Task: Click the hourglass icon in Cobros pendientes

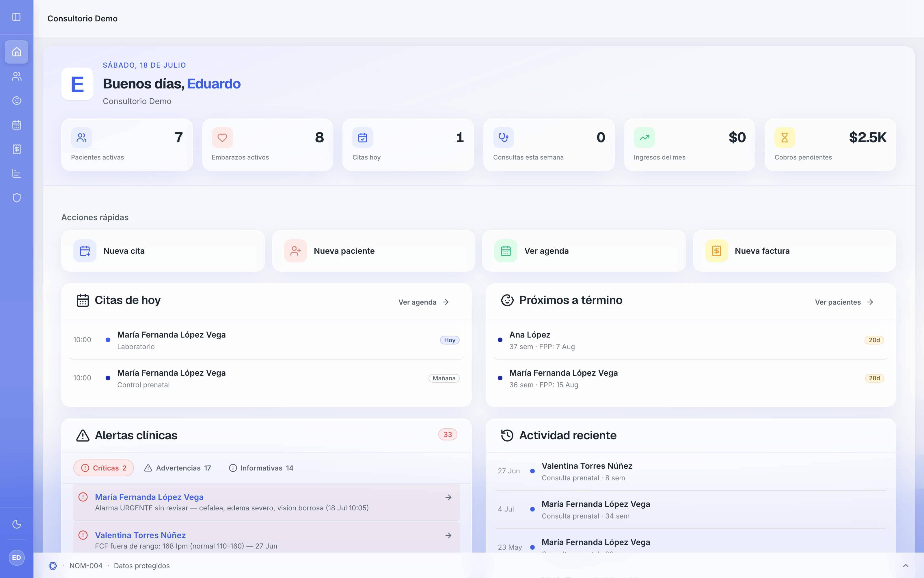Action: pos(785,138)
